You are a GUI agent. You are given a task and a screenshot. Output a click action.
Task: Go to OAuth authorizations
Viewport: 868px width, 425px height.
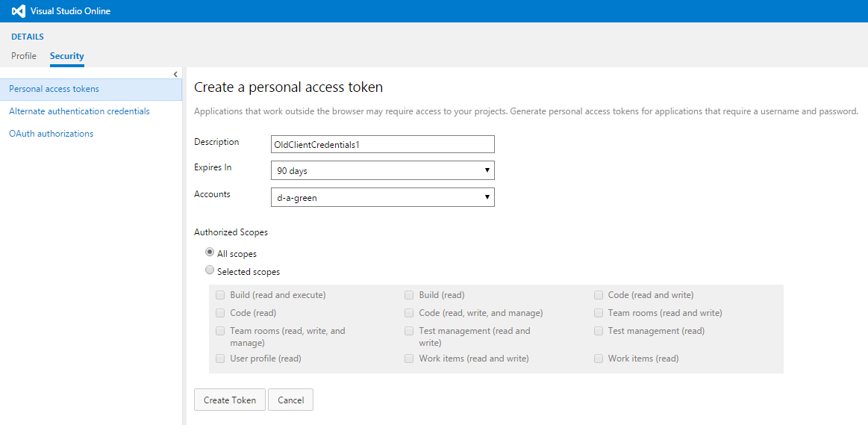click(51, 134)
